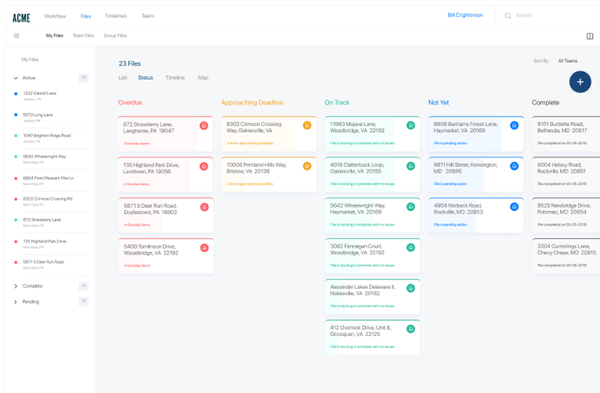600x393 pixels.
Task: Open the 9525 Newbridge Drive card
Action: [566, 215]
